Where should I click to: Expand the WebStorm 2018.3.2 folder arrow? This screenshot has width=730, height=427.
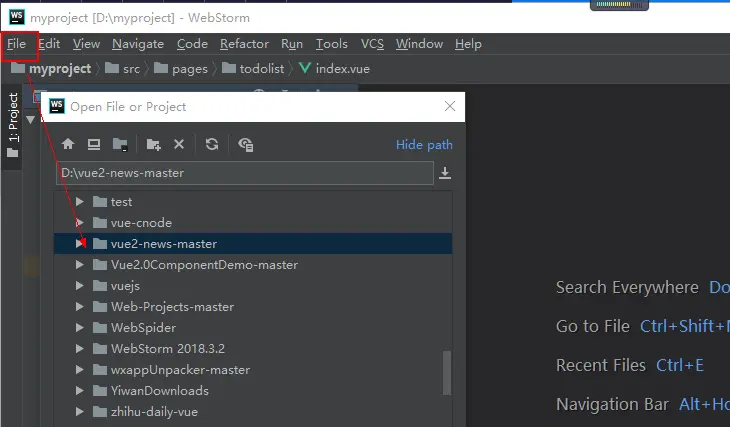80,348
